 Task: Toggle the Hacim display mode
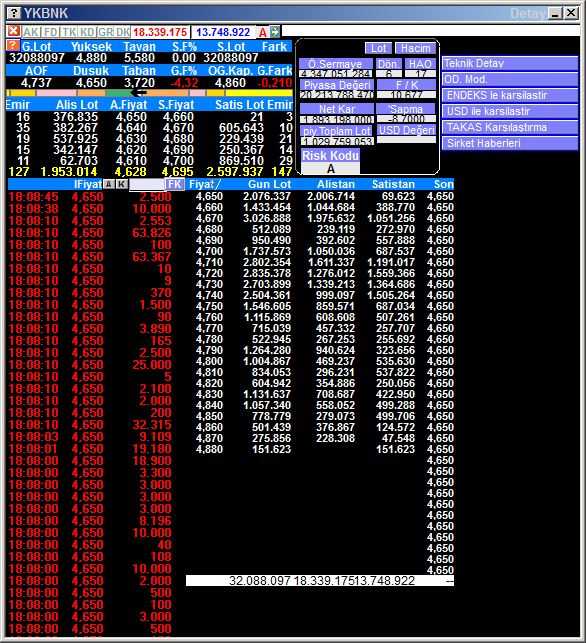(x=415, y=48)
